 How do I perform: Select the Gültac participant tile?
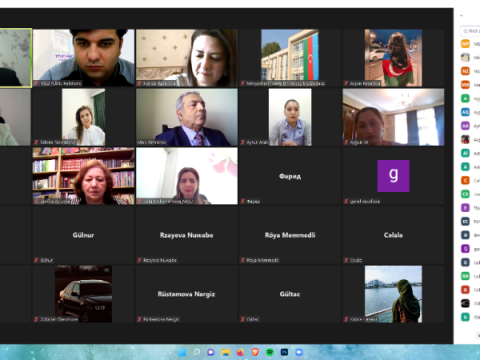click(x=290, y=294)
